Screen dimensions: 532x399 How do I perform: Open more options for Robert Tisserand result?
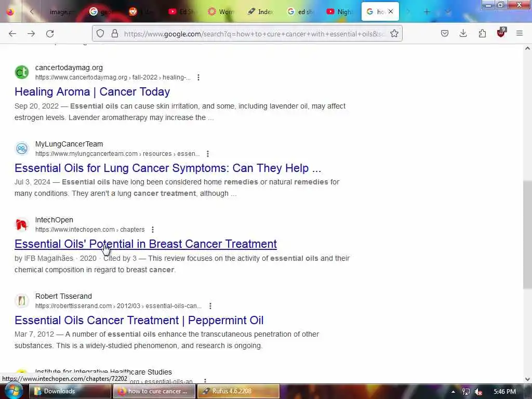click(x=210, y=306)
